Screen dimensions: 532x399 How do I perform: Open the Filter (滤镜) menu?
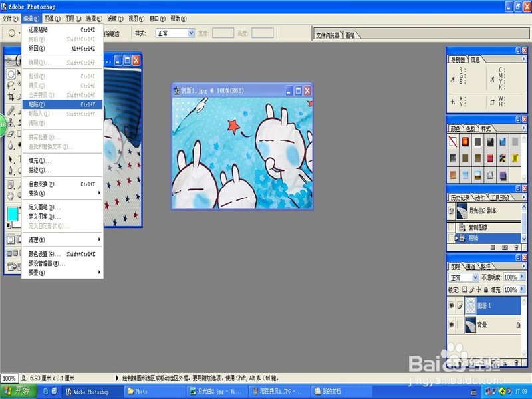[x=115, y=19]
